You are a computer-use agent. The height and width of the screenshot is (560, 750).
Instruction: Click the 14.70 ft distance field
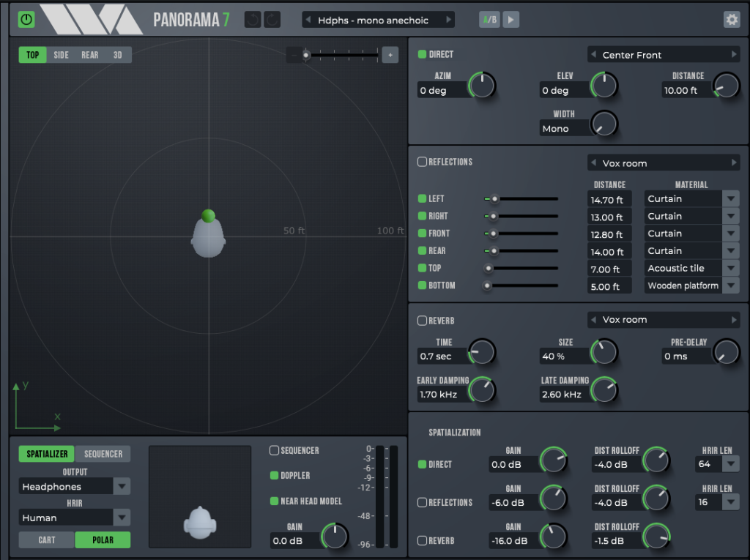click(609, 200)
